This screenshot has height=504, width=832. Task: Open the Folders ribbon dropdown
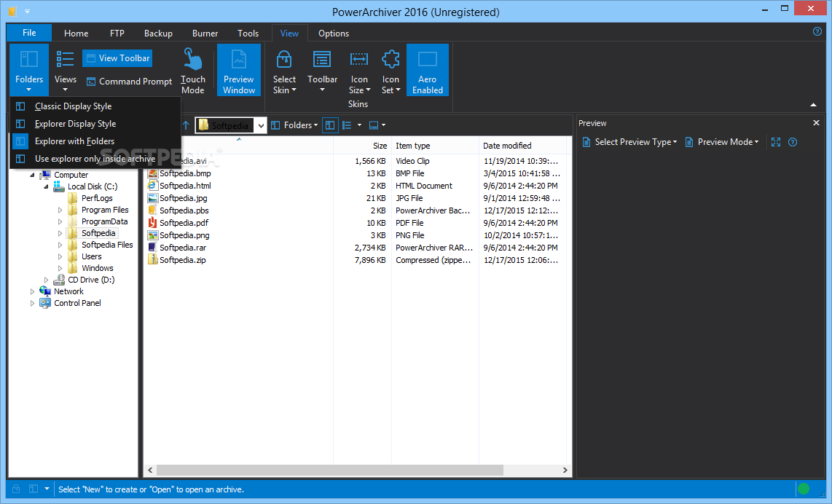coord(28,69)
